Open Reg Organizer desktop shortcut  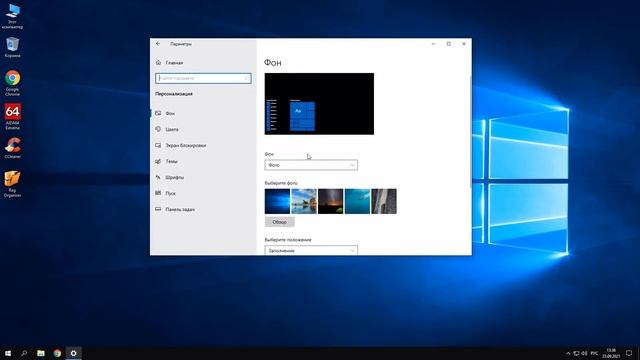12,184
